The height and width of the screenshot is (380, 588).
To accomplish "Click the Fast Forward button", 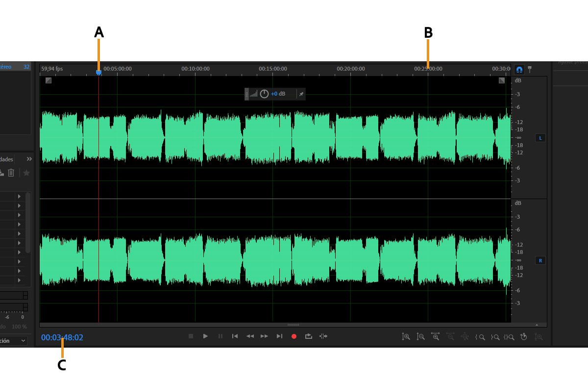I will point(265,336).
